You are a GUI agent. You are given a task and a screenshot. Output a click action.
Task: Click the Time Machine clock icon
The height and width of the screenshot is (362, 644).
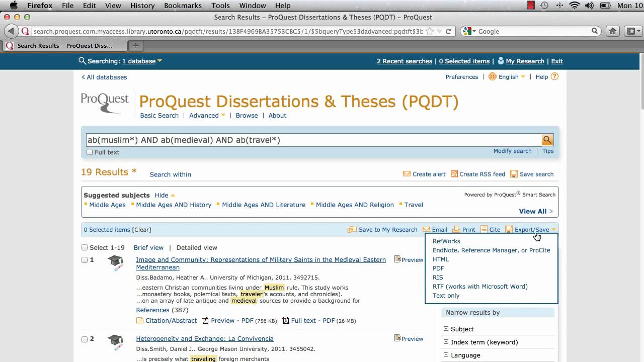click(544, 6)
